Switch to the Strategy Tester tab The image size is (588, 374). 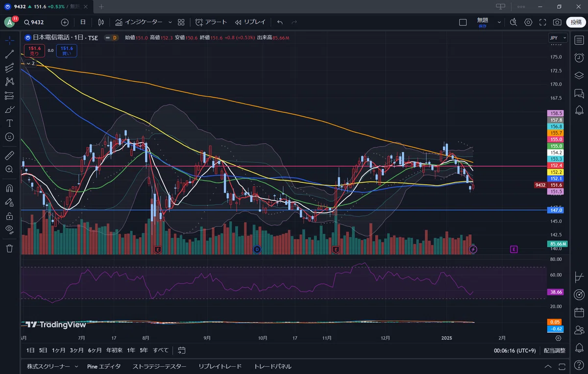(159, 366)
